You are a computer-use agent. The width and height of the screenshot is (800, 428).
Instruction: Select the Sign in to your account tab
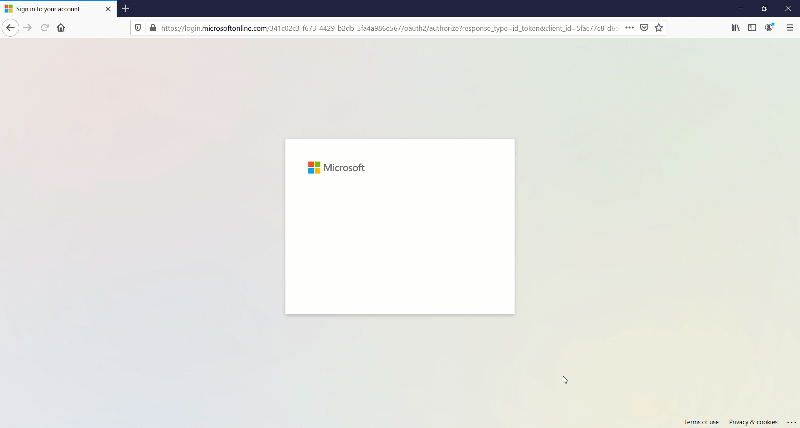(x=58, y=9)
